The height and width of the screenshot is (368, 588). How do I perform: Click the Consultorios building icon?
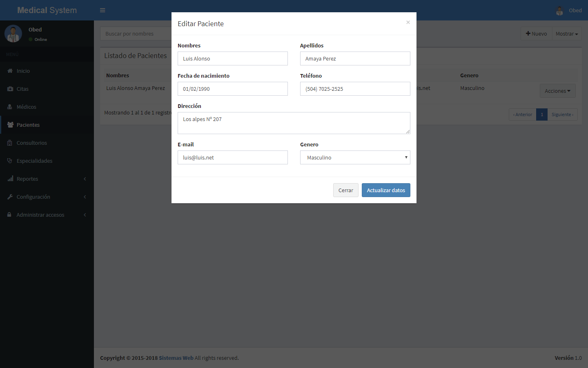pos(10,143)
